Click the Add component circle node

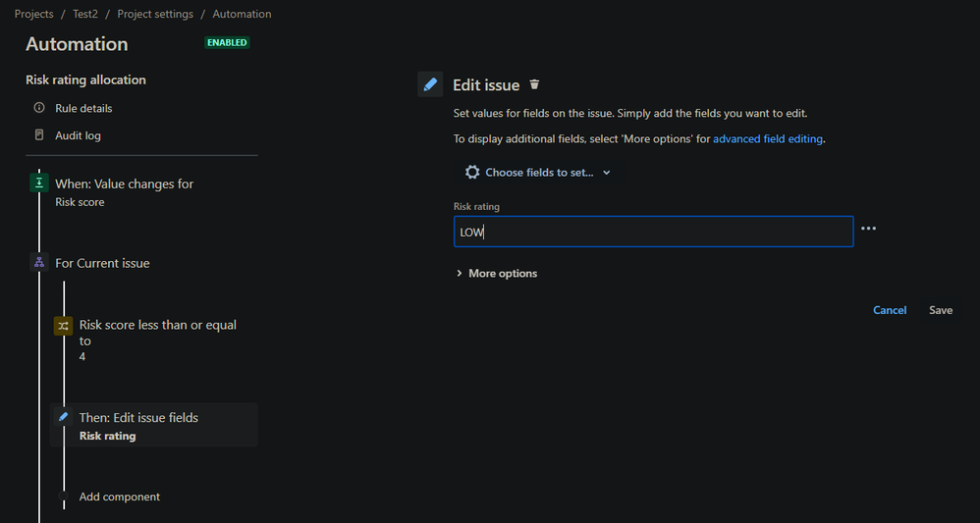[63, 497]
